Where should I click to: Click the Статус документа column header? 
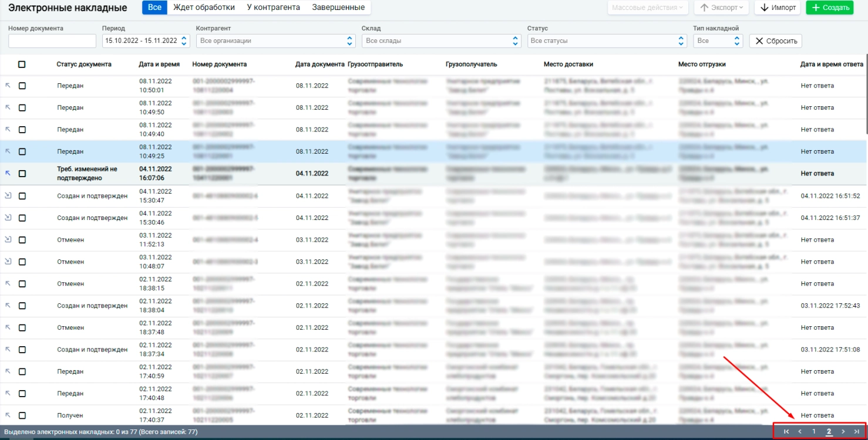pyautogui.click(x=84, y=65)
